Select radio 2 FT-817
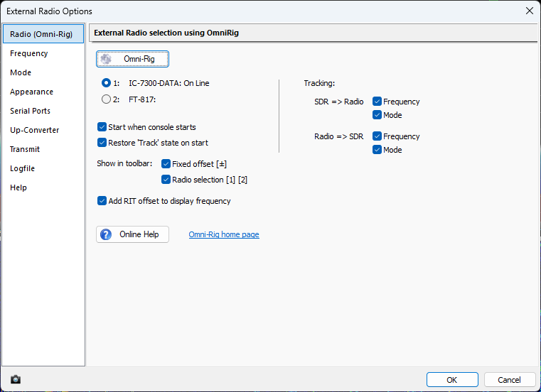The height and width of the screenshot is (392, 541). [x=106, y=99]
